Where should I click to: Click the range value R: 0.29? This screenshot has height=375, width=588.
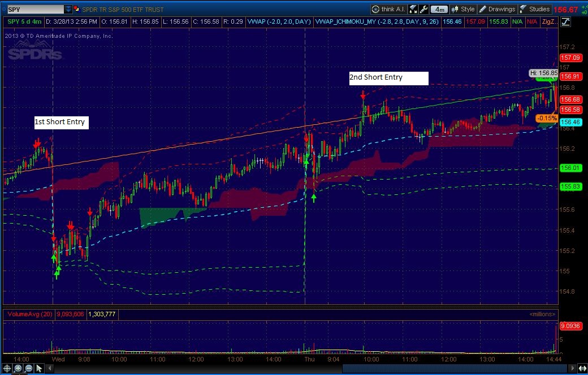pos(233,21)
